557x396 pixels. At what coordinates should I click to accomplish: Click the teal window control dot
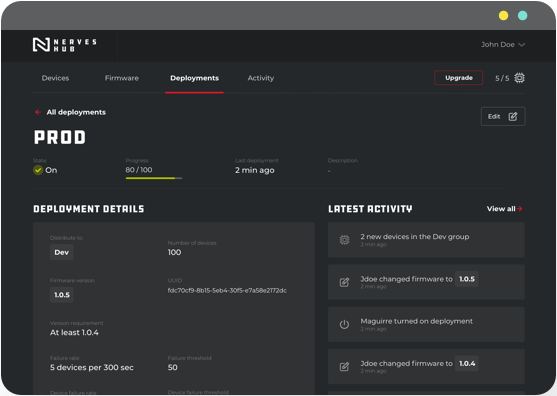point(522,16)
